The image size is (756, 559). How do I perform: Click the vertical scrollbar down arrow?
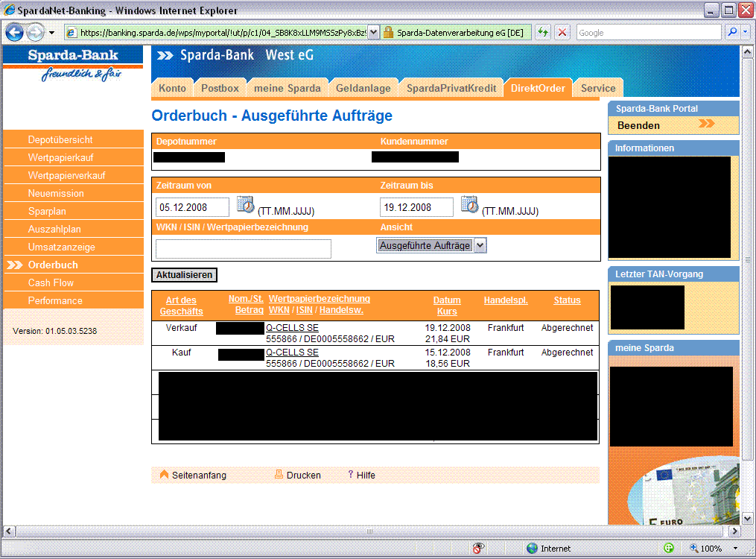[747, 519]
